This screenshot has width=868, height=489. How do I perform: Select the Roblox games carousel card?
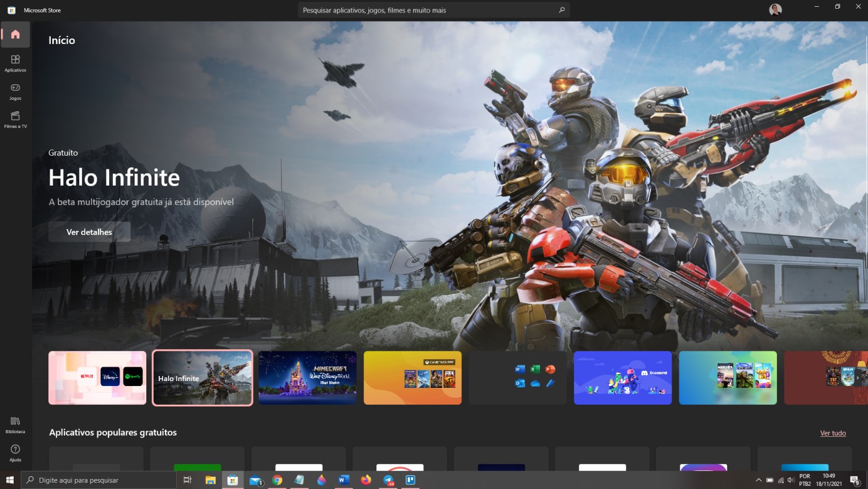point(728,378)
